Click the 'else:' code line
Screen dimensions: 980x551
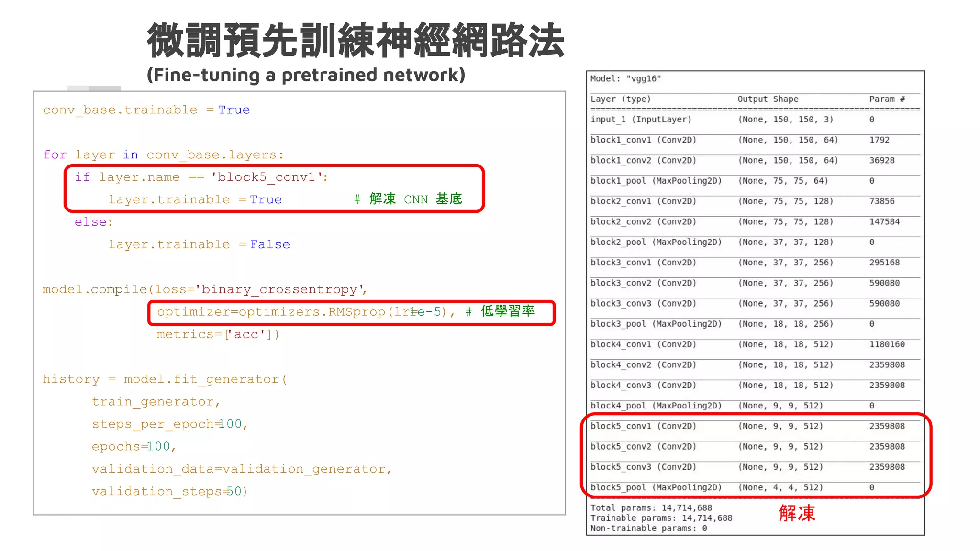(94, 222)
